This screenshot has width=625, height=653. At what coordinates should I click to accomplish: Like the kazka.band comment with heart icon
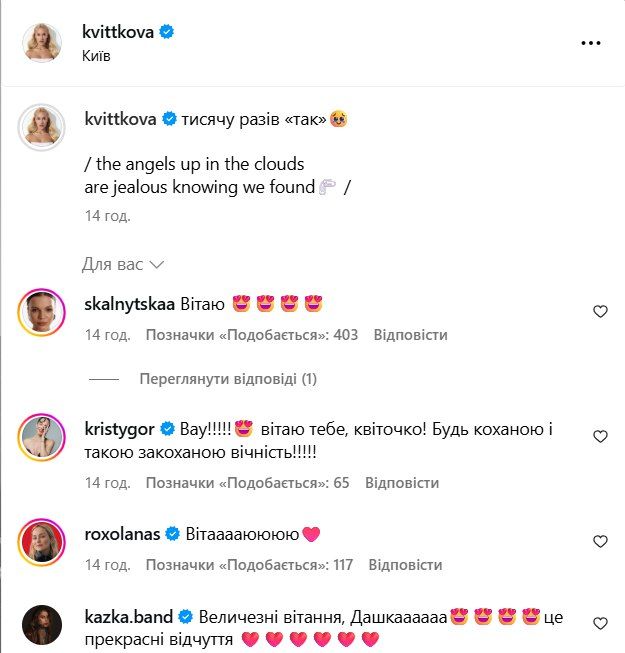tap(600, 623)
